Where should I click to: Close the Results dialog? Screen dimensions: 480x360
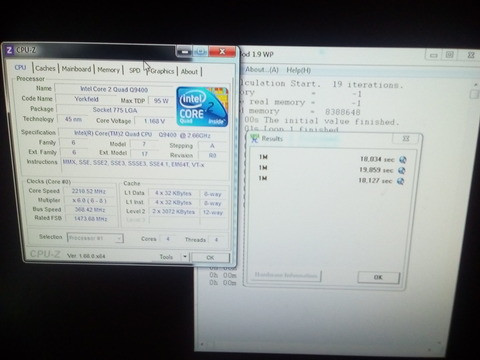click(406, 139)
